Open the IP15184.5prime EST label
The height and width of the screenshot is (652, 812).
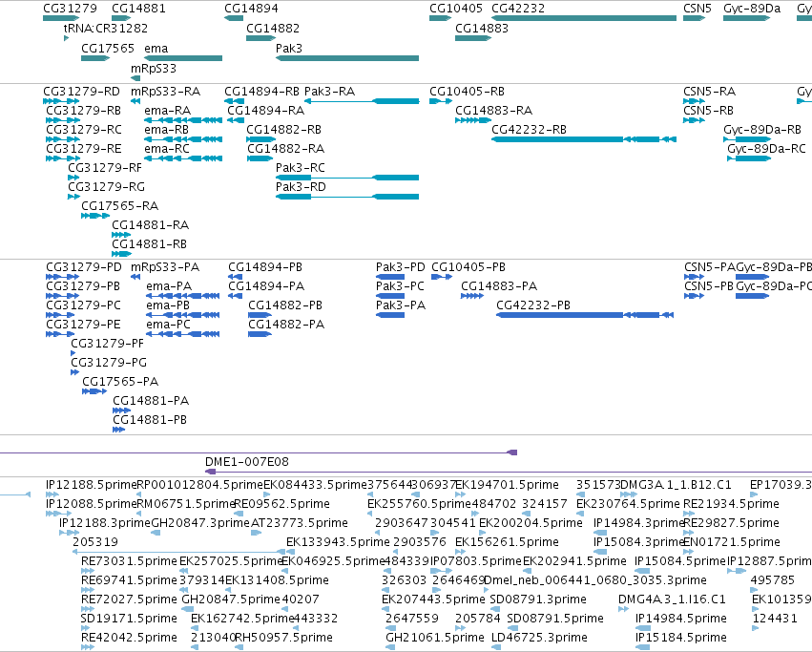[x=681, y=638]
